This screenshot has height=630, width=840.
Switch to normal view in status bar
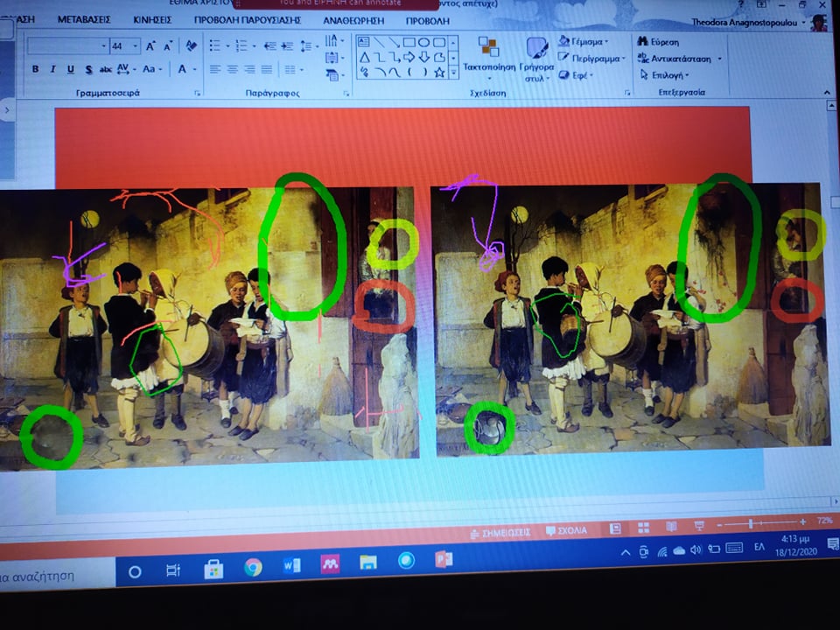point(615,529)
